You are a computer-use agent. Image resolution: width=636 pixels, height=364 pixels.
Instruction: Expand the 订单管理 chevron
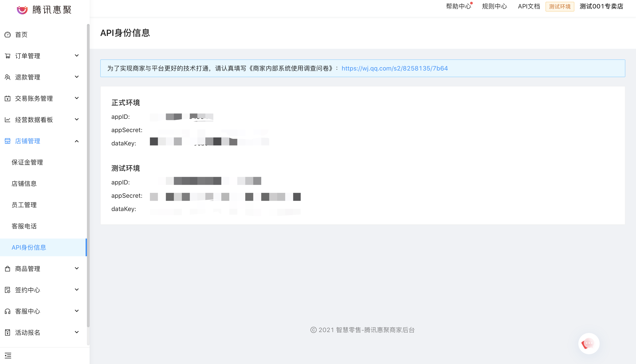(x=77, y=55)
